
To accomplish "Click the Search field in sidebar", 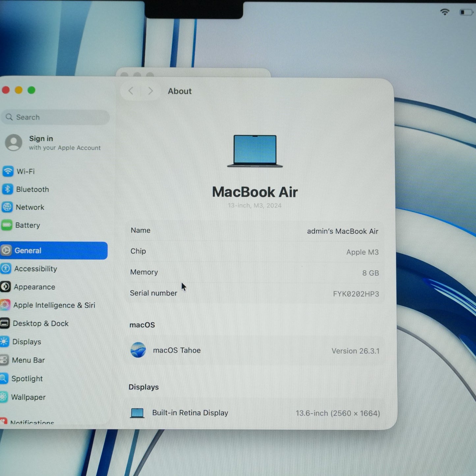I will pyautogui.click(x=55, y=117).
